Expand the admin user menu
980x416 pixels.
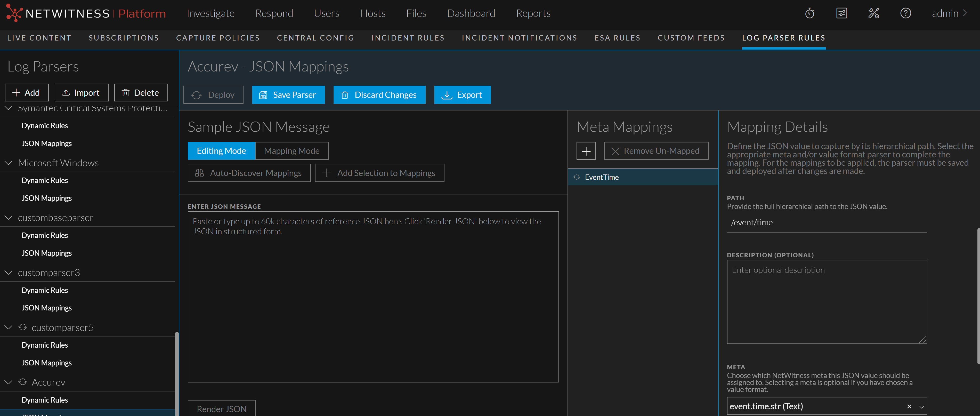coord(949,13)
